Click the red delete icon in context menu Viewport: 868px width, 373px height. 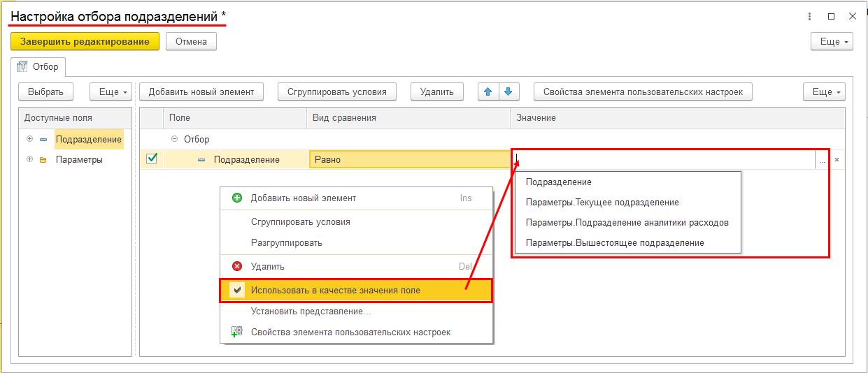(x=237, y=266)
